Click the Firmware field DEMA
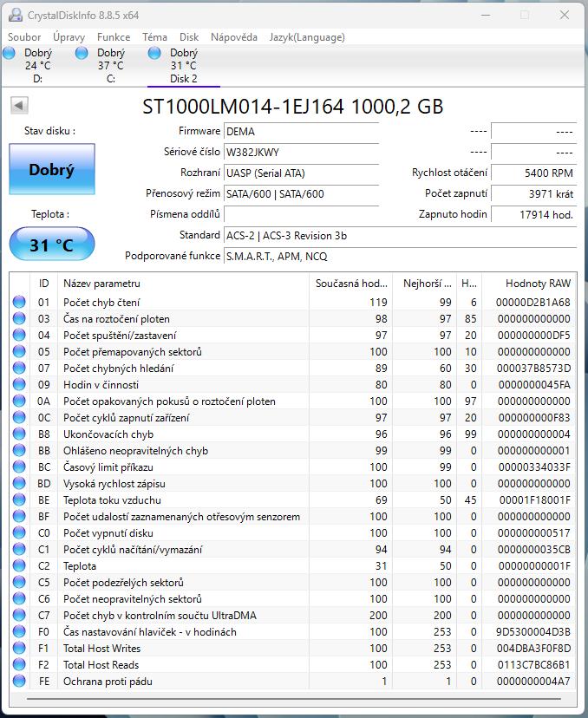This screenshot has height=718, width=588. click(301, 132)
